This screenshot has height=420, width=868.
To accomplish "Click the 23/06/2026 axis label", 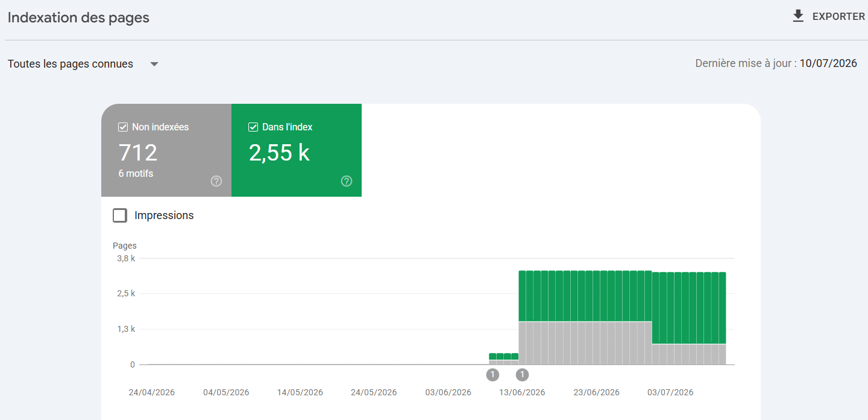I will pyautogui.click(x=596, y=392).
